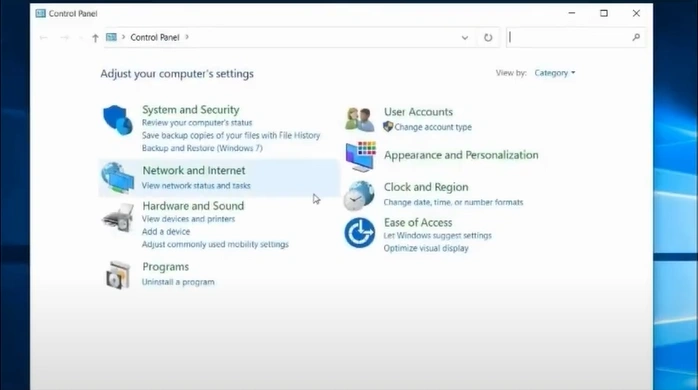This screenshot has width=698, height=390.
Task: Close the Control Panel window
Action: 636,13
